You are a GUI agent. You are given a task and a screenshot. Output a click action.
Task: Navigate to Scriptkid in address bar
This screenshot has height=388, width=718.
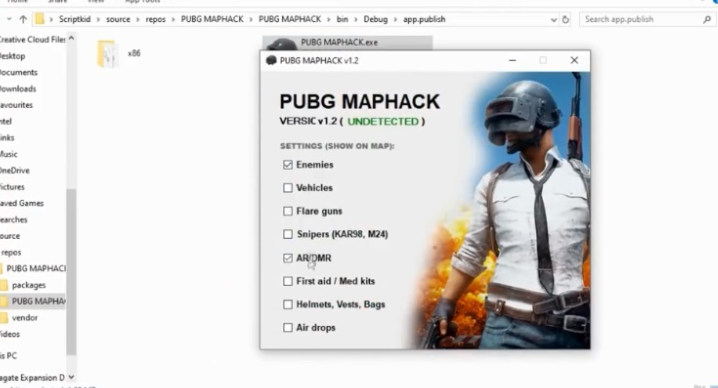[x=75, y=19]
